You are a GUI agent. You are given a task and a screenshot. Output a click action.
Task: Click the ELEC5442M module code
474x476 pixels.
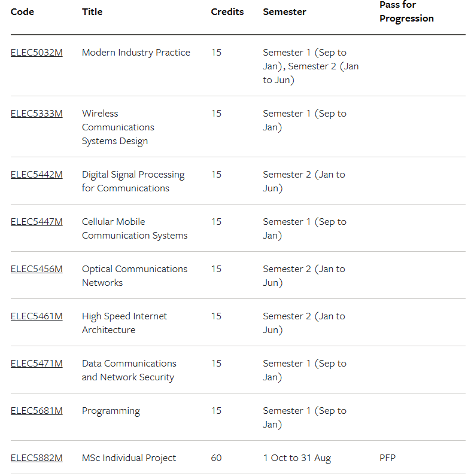(x=37, y=175)
